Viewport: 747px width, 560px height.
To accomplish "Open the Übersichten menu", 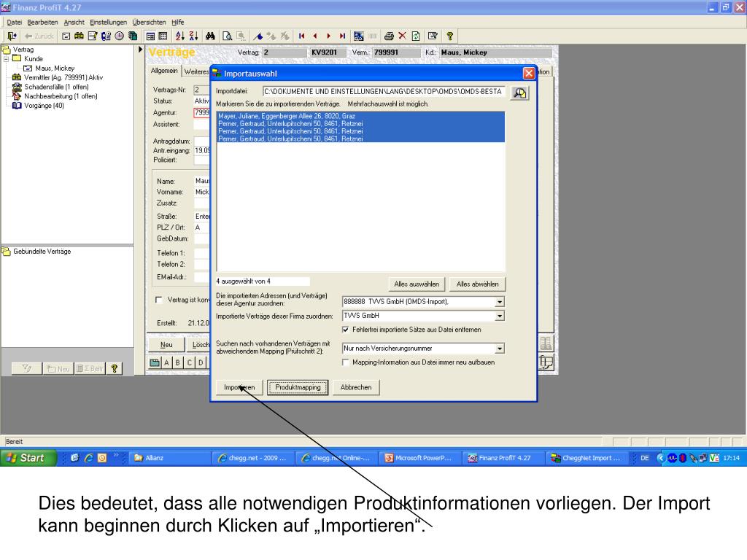I will (149, 23).
